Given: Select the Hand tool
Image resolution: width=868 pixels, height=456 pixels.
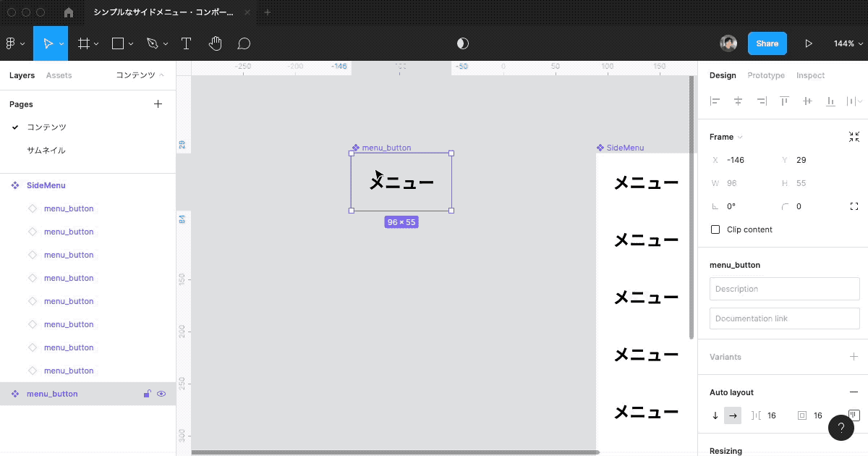Looking at the screenshot, I should [x=215, y=43].
